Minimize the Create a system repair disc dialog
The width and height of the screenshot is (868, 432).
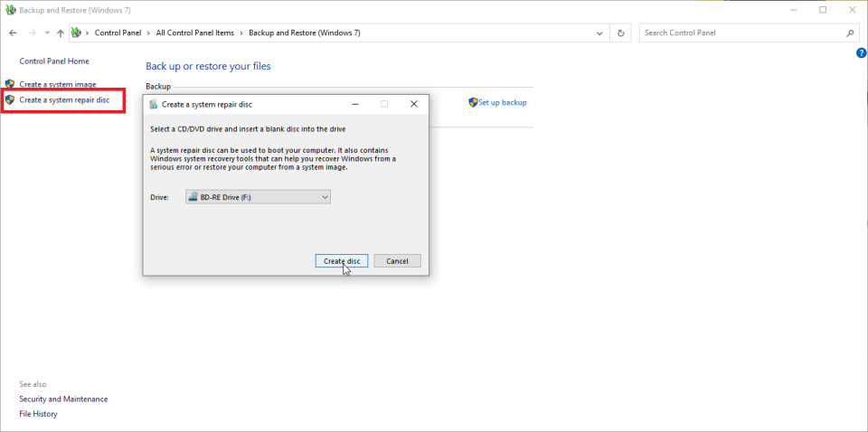point(354,103)
